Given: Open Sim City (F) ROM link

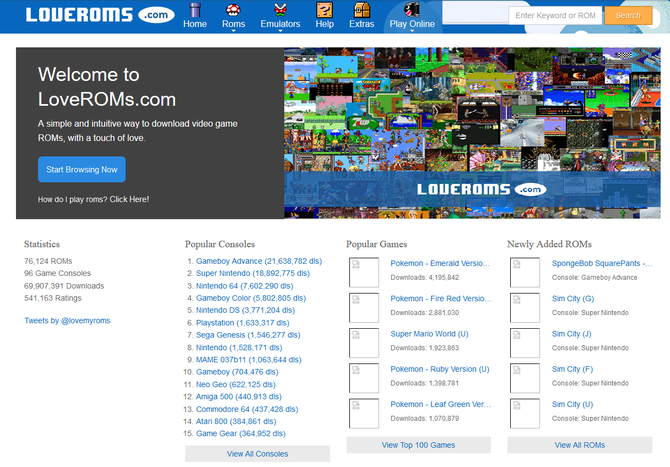Looking at the screenshot, I should click(x=572, y=369).
